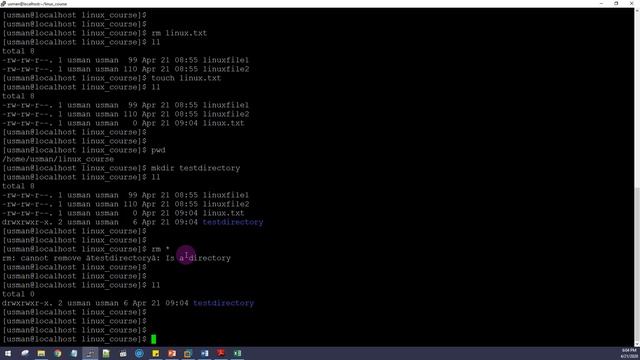Show the taskbar clock and date
The width and height of the screenshot is (640, 360).
[629, 353]
